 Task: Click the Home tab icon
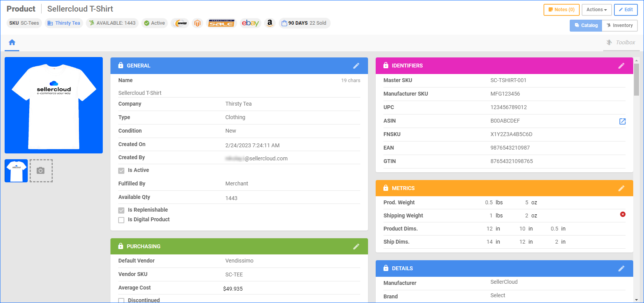(x=12, y=42)
